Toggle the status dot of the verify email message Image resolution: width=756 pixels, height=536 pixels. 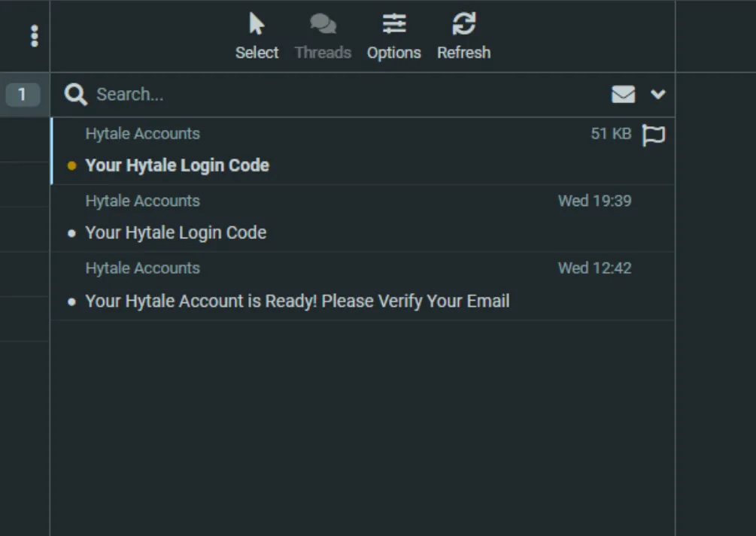pyautogui.click(x=72, y=301)
